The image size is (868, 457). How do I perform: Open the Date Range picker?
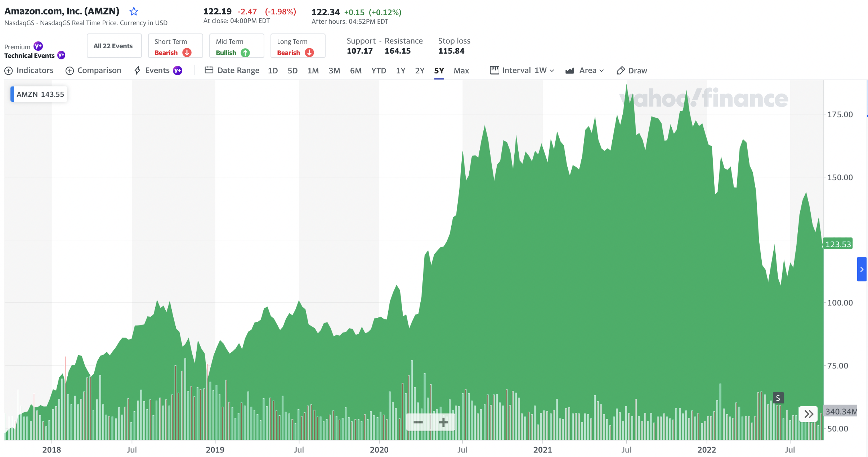point(232,71)
